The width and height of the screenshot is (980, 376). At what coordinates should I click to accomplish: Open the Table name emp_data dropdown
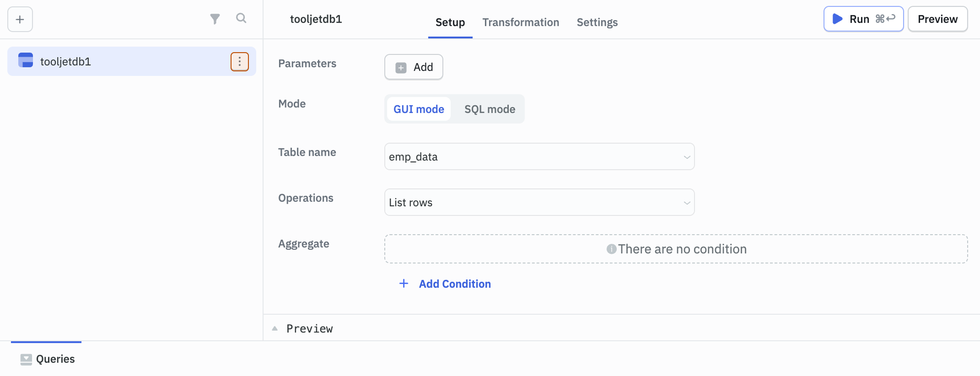click(539, 156)
